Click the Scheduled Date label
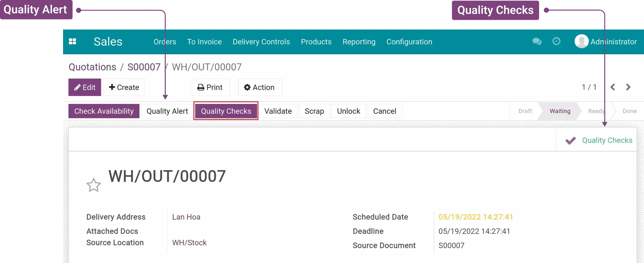Screen dimensions: 644x263 380,217
